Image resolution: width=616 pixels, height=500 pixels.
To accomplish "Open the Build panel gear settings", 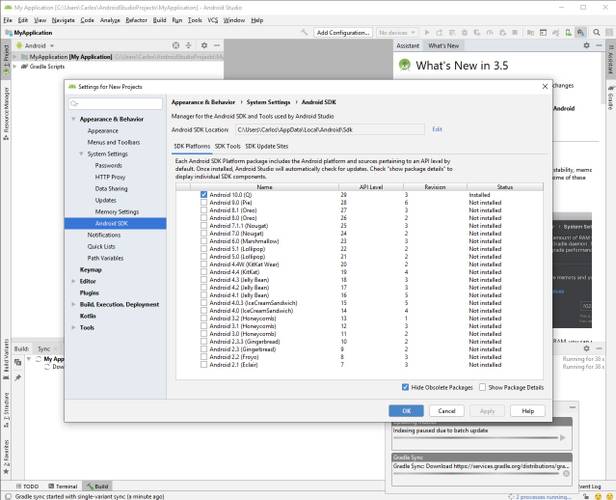I will [x=587, y=348].
